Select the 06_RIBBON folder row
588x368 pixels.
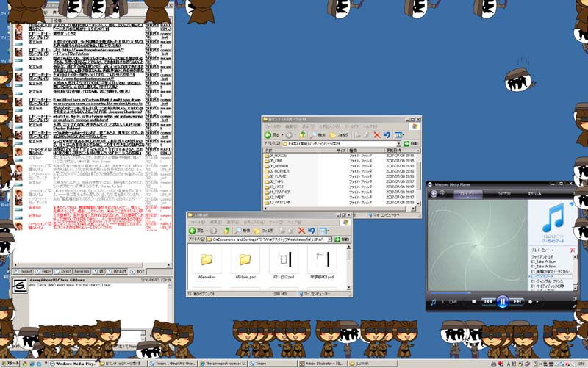341,166
